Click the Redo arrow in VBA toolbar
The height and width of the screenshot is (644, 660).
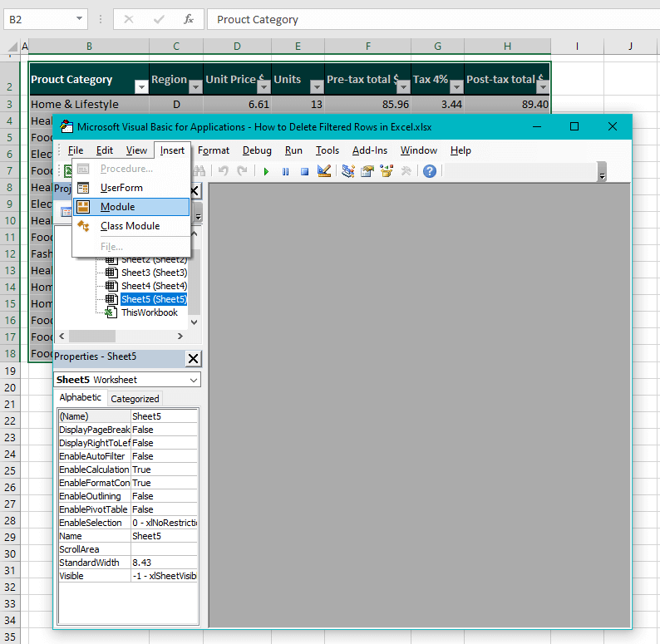[242, 171]
